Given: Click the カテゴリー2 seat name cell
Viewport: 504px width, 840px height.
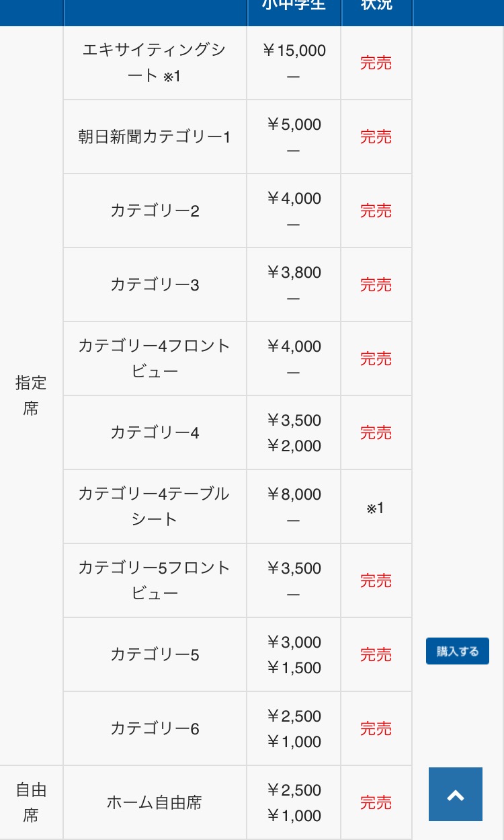Looking at the screenshot, I should (155, 211).
